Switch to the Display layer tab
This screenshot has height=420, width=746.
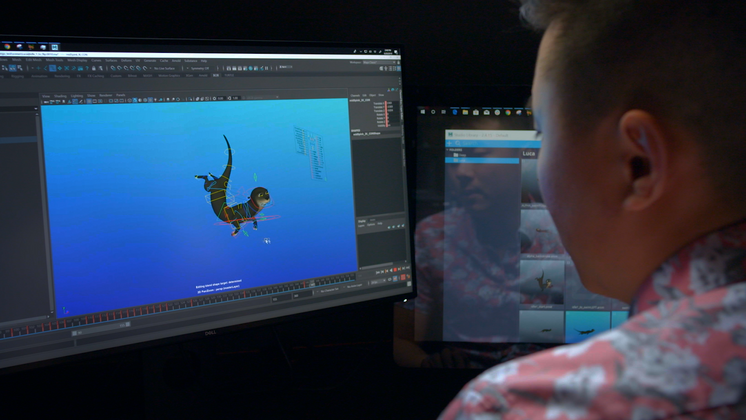click(x=362, y=221)
